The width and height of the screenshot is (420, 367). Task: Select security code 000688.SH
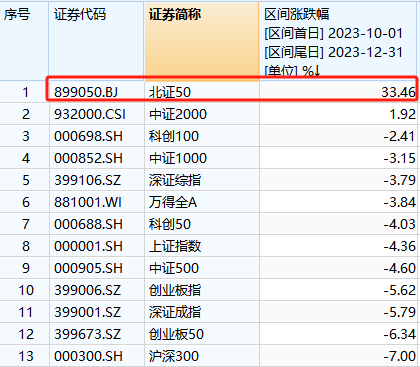[x=88, y=224]
